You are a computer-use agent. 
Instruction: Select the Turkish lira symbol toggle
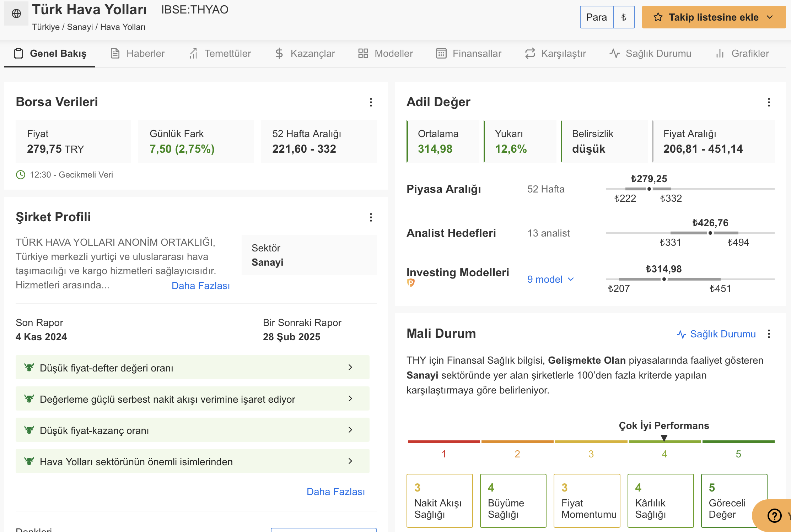coord(624,17)
